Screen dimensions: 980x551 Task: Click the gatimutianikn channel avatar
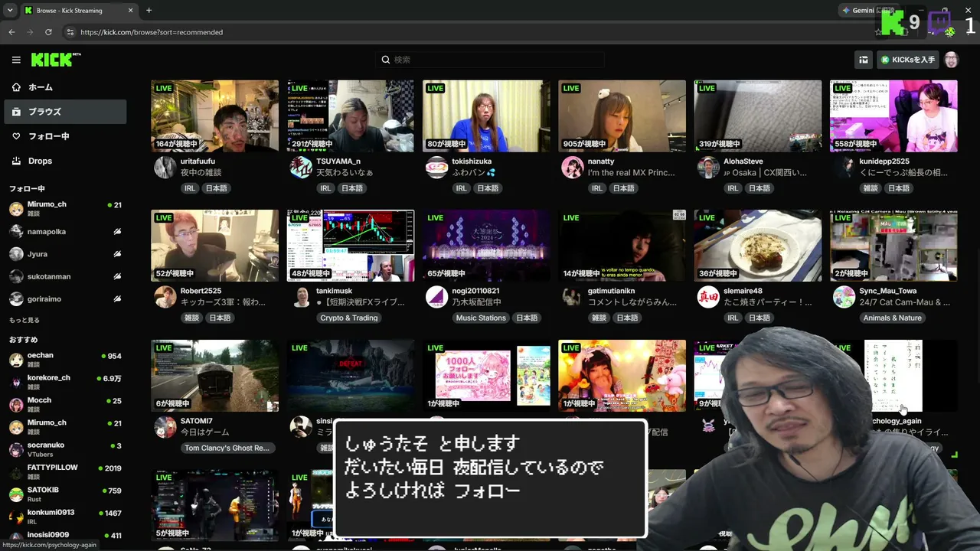point(572,297)
